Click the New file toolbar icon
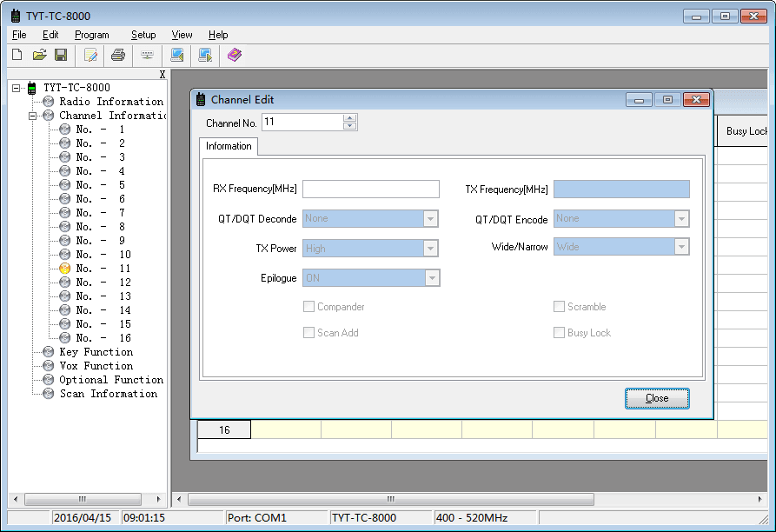The height and width of the screenshot is (532, 776). click(x=17, y=56)
